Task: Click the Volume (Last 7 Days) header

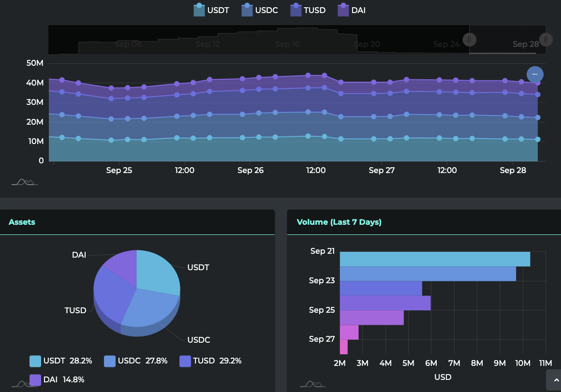Action: 339,222
